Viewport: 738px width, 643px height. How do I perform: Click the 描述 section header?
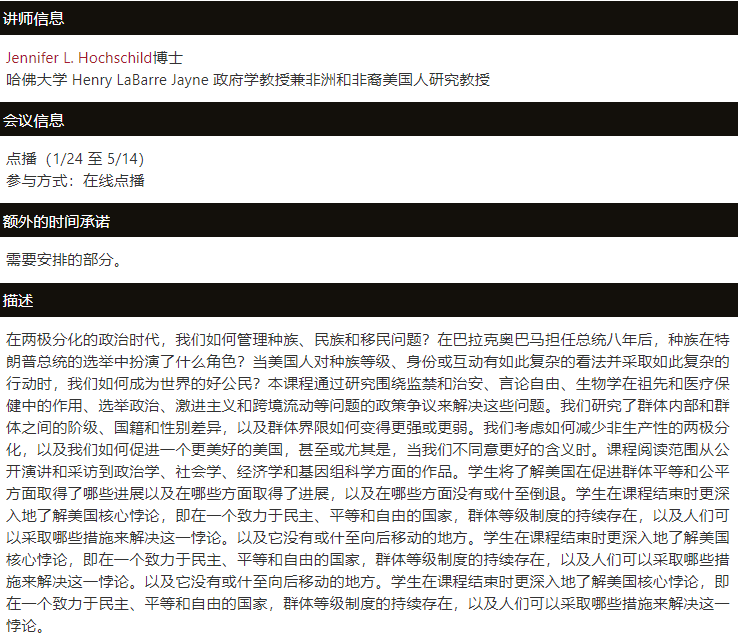click(369, 300)
